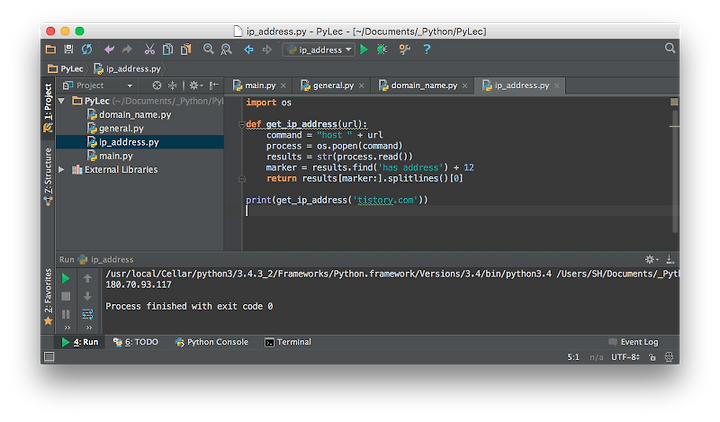
Task: Click the Find magnifier icon
Action: [x=208, y=49]
